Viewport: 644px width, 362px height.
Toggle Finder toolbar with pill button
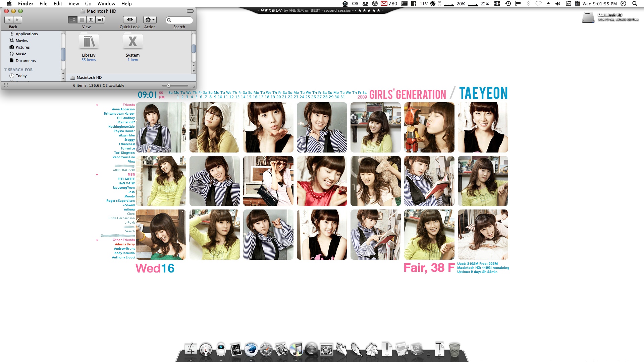tap(190, 11)
